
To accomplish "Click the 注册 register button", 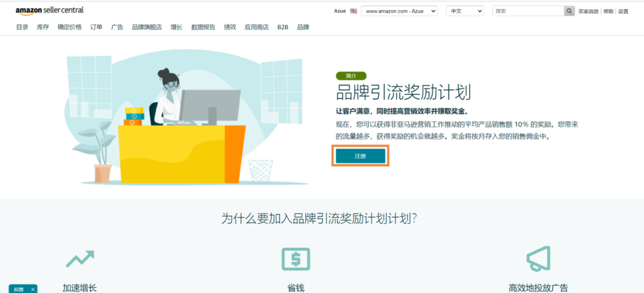I will 360,156.
